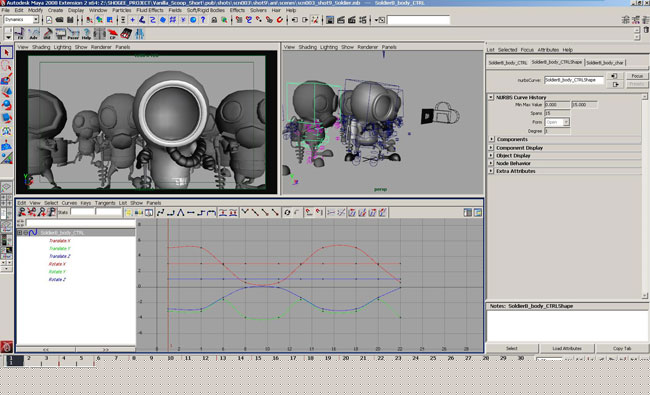
Task: Expand the Soldier8_body_CTRL outliner plus box
Action: [x=19, y=233]
